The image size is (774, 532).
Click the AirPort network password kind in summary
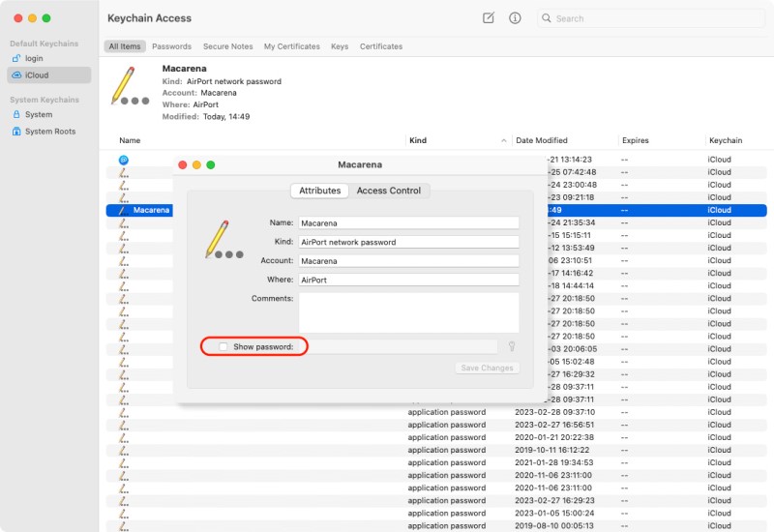pos(234,81)
